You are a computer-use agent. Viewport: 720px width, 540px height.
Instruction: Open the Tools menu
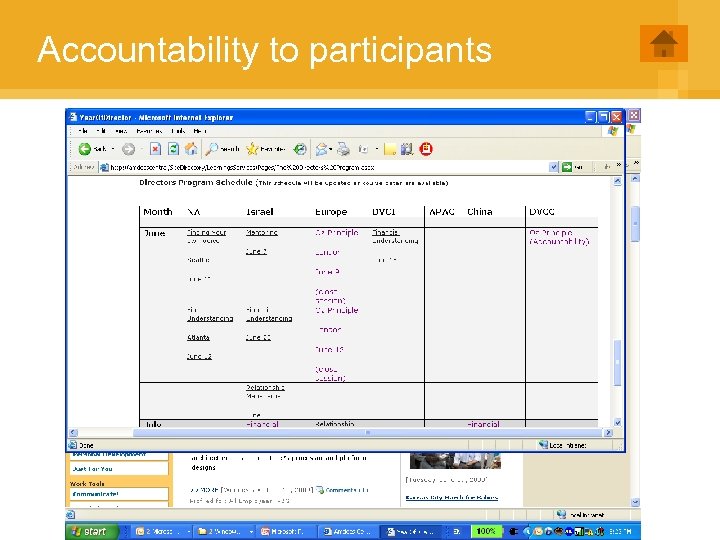point(178,131)
